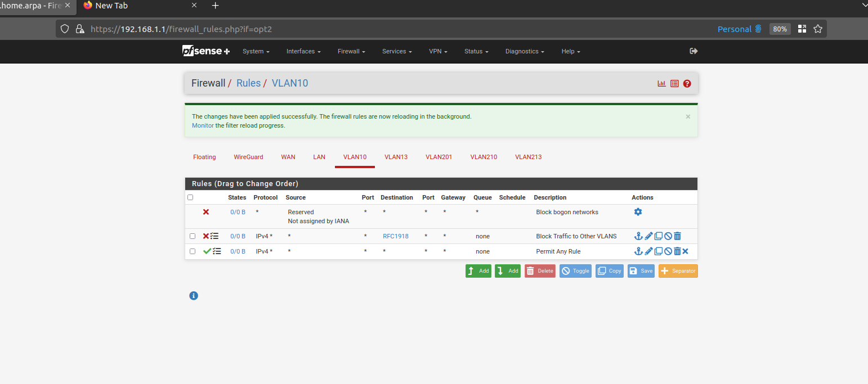The image size is (868, 384).
Task: Click anchor icon on Block Traffic to Other VLANS rule
Action: [638, 236]
